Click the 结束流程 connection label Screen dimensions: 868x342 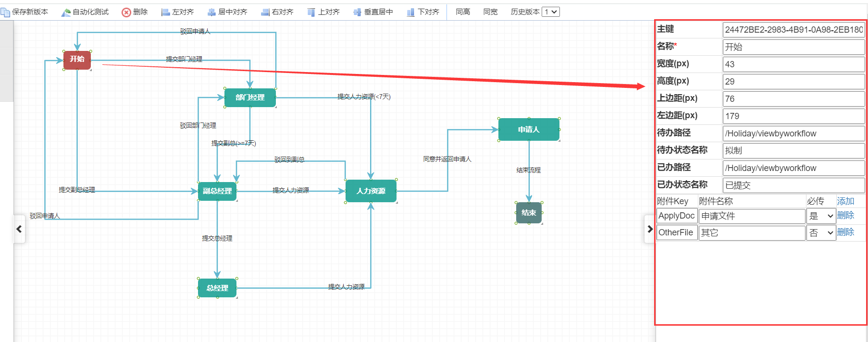529,170
